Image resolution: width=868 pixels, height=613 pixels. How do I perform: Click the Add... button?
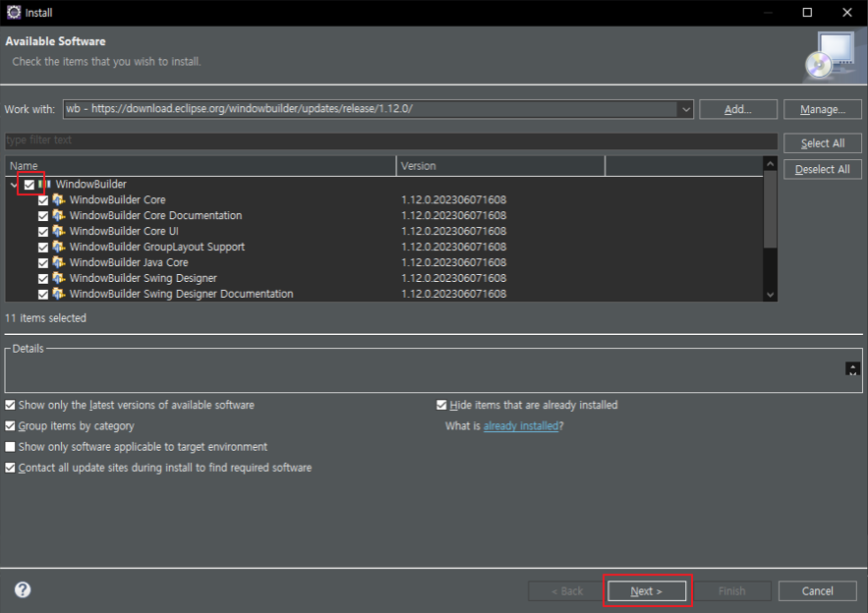point(738,110)
